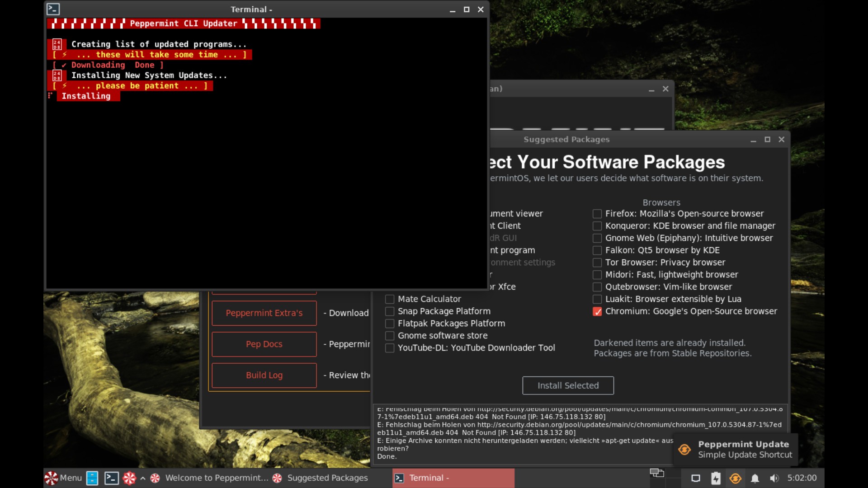Click the Terminal window icon in its titlebar
The height and width of the screenshot is (488, 868).
[53, 9]
